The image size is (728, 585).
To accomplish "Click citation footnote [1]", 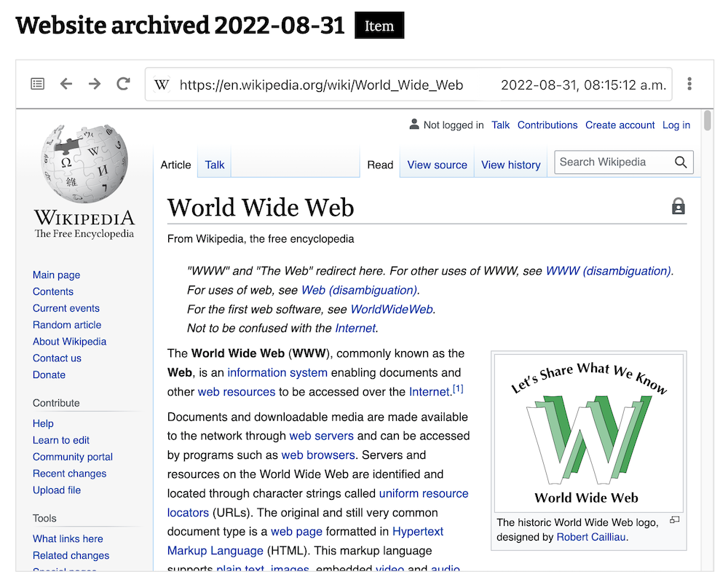I will [x=458, y=389].
